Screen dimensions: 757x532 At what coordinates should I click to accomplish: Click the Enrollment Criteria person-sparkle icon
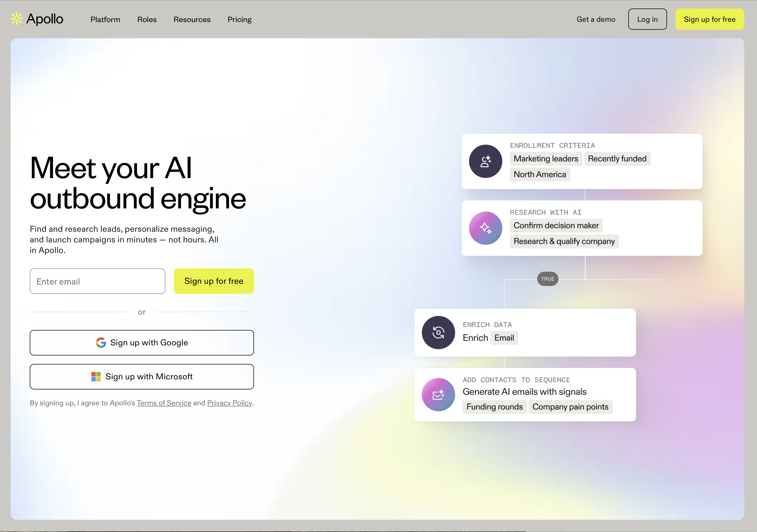point(485,161)
